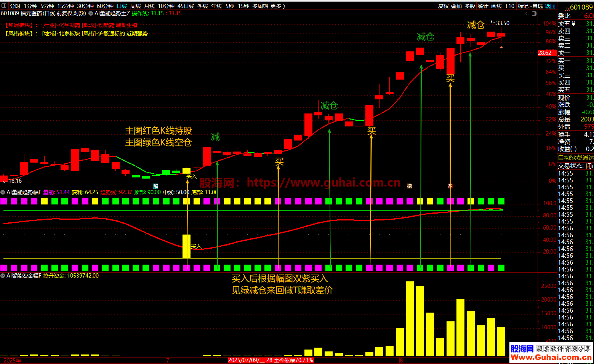Click the dropdown circle beside AI量能趋势主Z
594x364 pixels.
coord(91,13)
